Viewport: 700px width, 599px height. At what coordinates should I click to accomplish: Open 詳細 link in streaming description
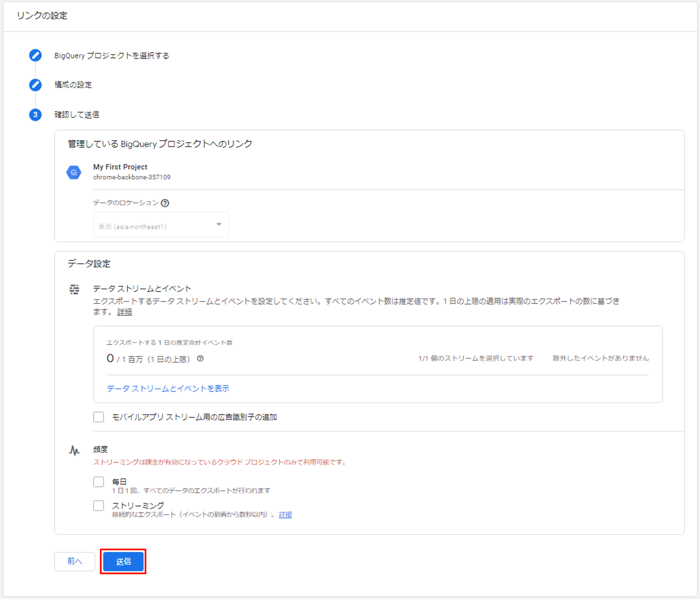(285, 514)
